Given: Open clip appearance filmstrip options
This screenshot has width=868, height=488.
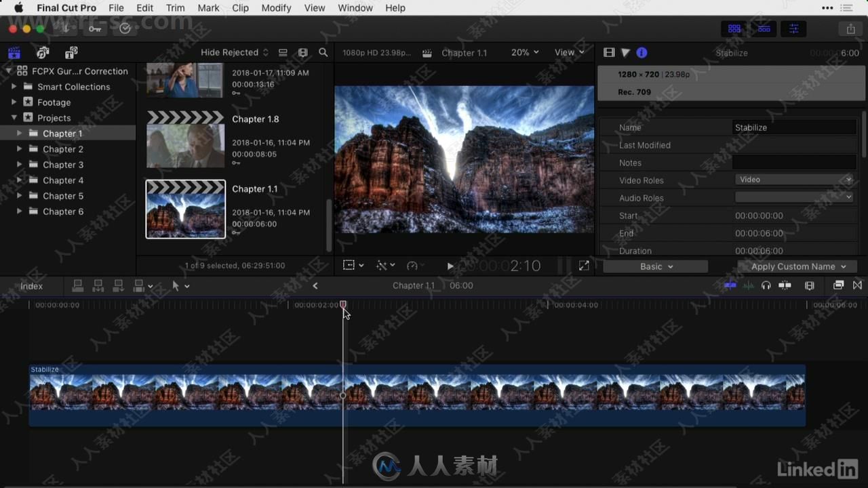Looking at the screenshot, I should click(x=303, y=53).
